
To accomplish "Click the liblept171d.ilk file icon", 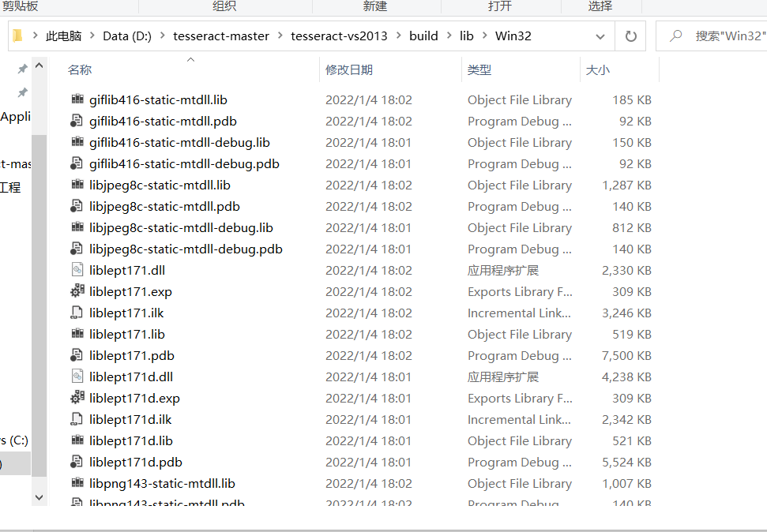I will [77, 420].
